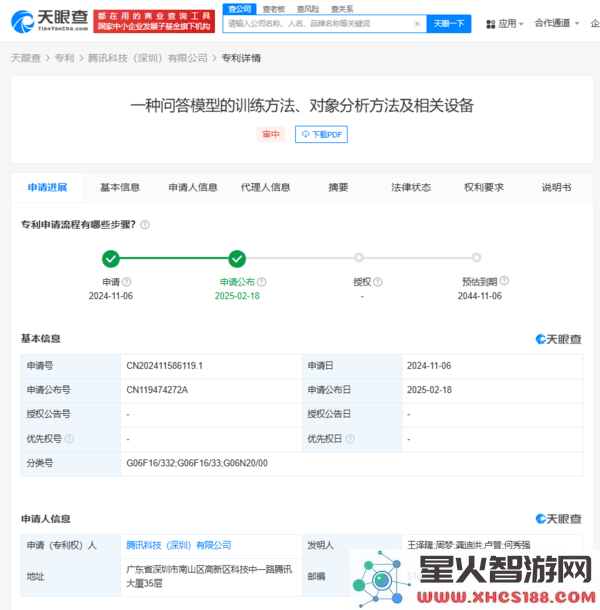
Task: Clear the search field with the X icon
Action: pyautogui.click(x=417, y=24)
